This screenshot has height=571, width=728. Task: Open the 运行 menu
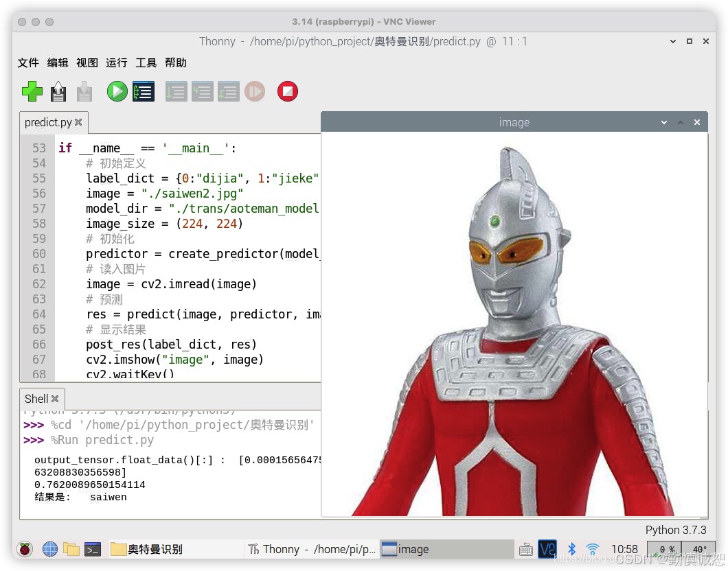[117, 62]
